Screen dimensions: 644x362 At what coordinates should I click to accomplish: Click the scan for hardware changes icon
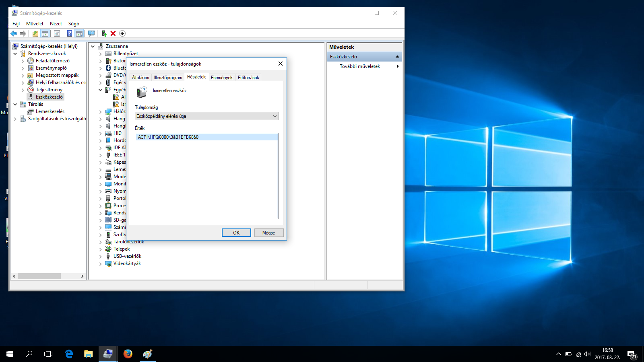[91, 33]
